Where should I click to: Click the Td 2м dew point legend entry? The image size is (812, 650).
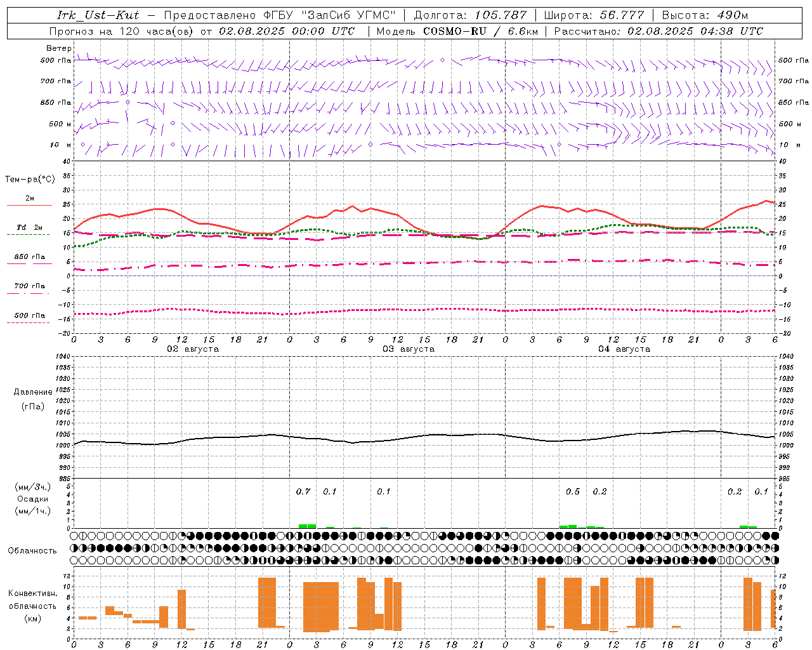click(x=30, y=227)
